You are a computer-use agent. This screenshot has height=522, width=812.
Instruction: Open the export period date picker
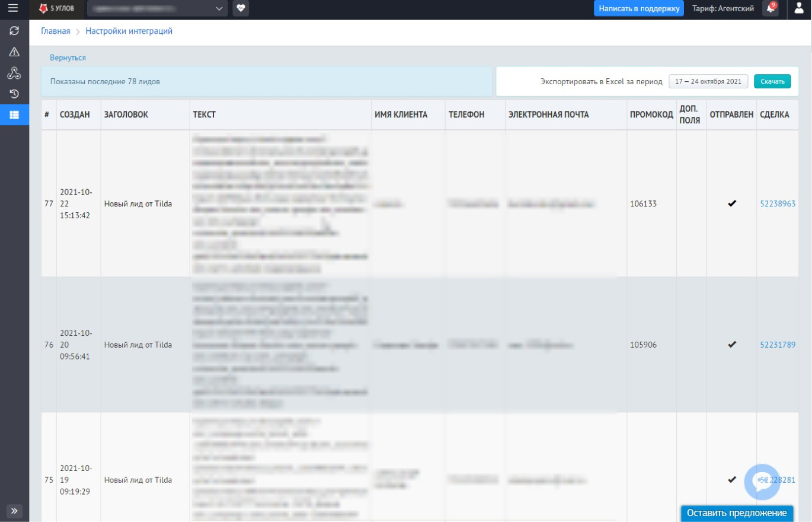coord(708,82)
